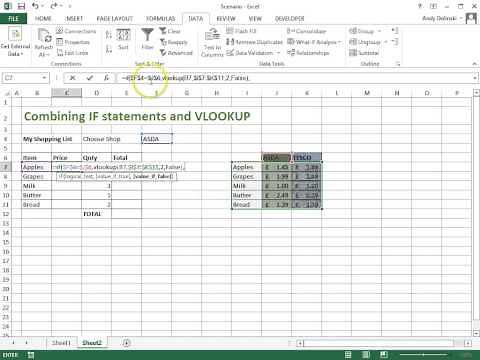
Task: Open Advanced filter options
Action: pos(176,53)
